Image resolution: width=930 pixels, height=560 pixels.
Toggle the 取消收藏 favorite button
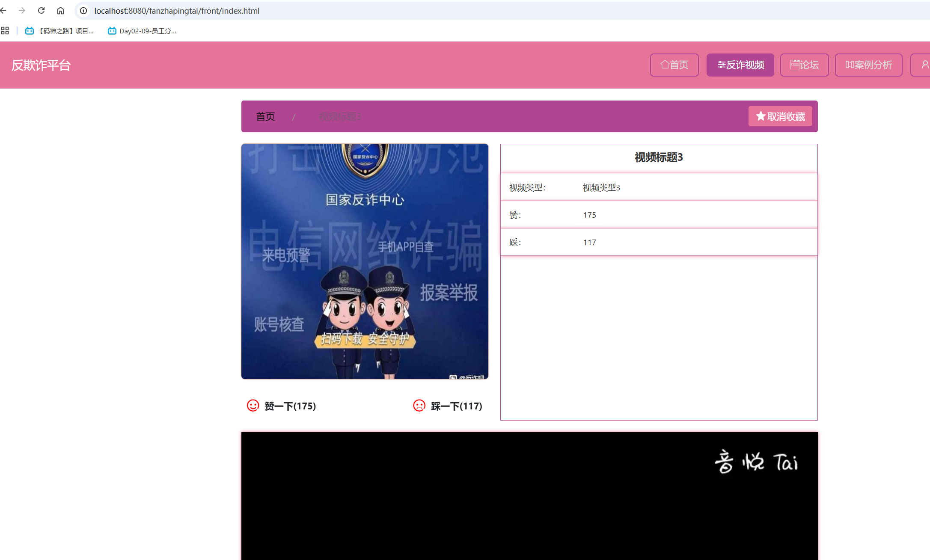tap(780, 116)
